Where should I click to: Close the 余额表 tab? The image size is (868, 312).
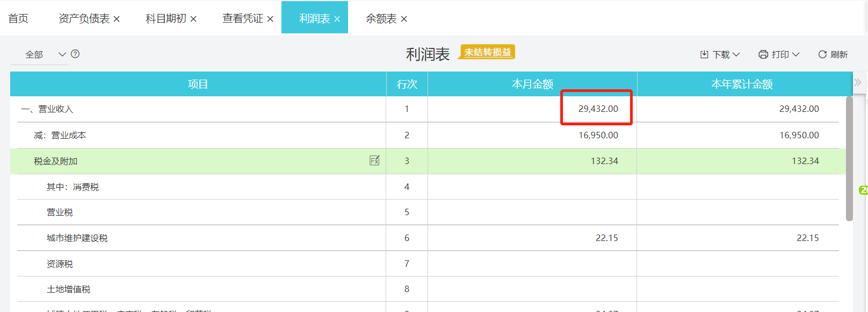(x=404, y=19)
